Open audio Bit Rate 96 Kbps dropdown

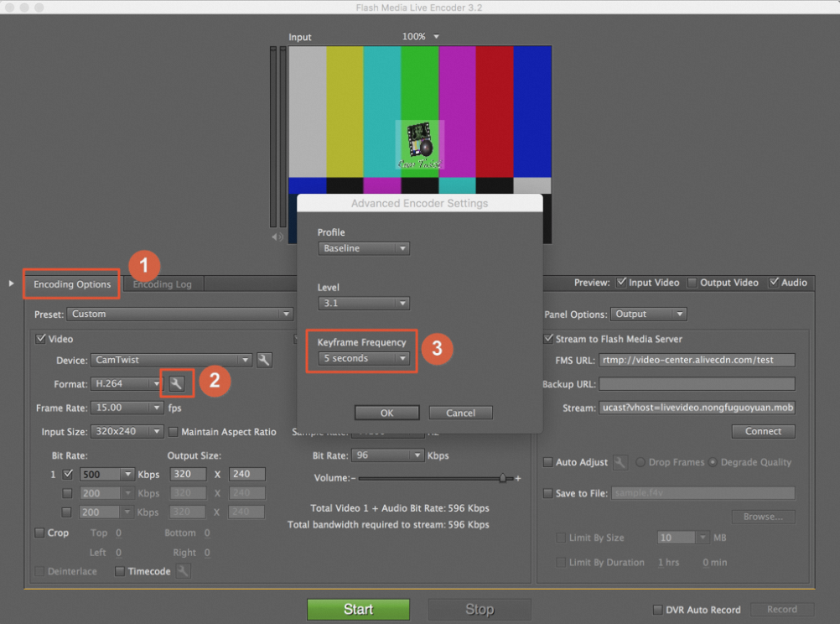pyautogui.click(x=388, y=455)
